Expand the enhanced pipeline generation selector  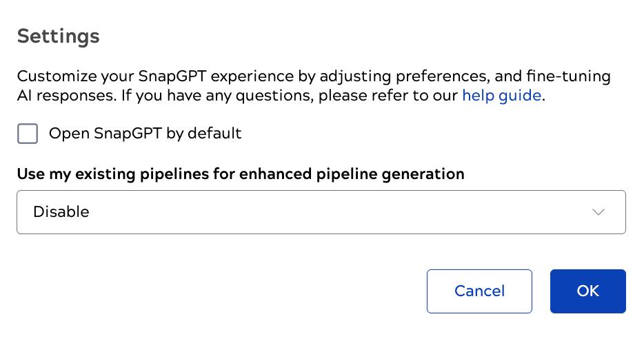321,212
